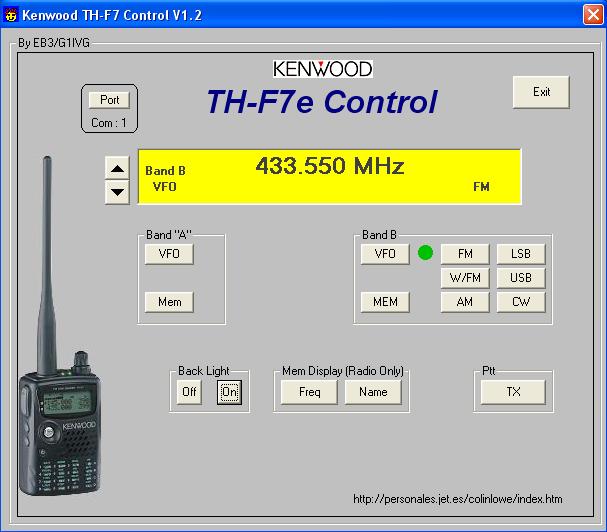This screenshot has width=607, height=532.
Task: Click the app icon in title bar
Action: tap(11, 13)
